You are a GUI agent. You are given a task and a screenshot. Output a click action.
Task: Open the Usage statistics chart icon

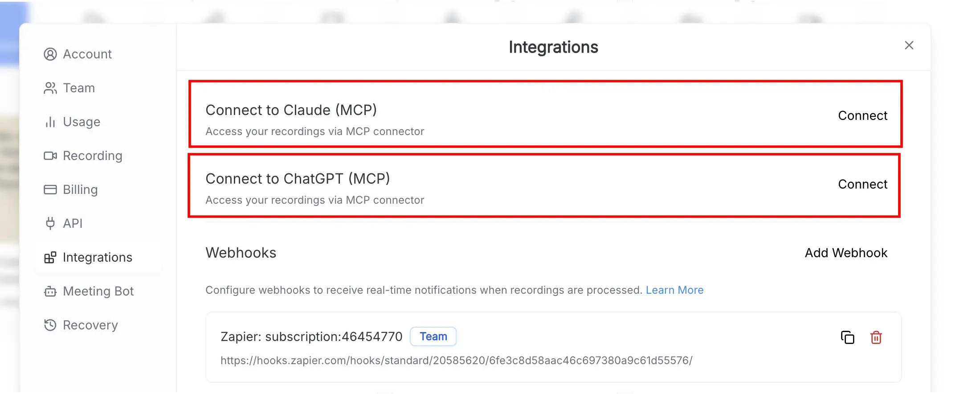[50, 122]
